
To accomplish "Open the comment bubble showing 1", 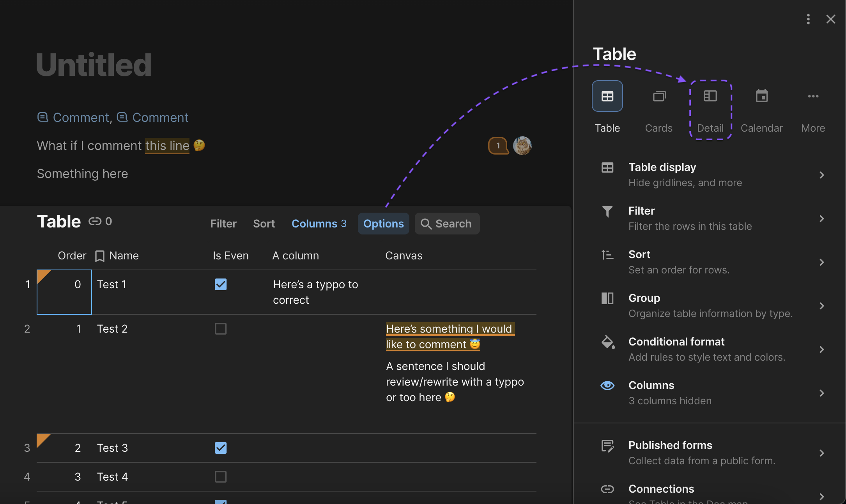I will (498, 146).
